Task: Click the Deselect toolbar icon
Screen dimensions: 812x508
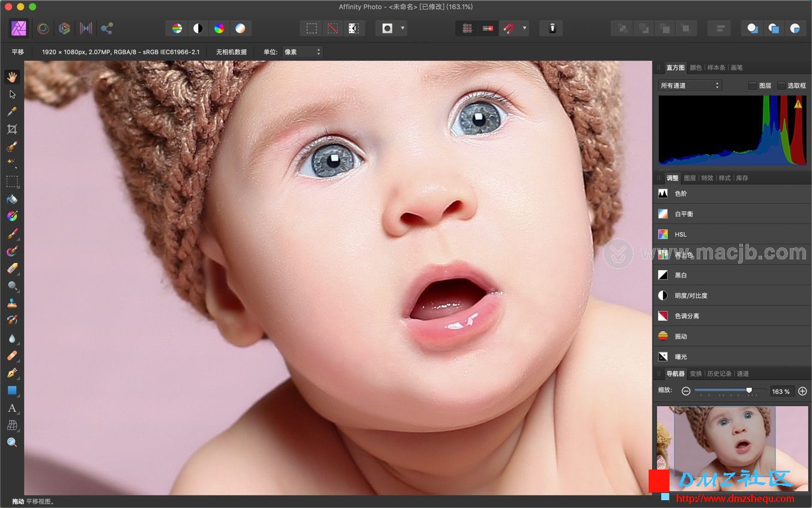Action: pyautogui.click(x=333, y=28)
